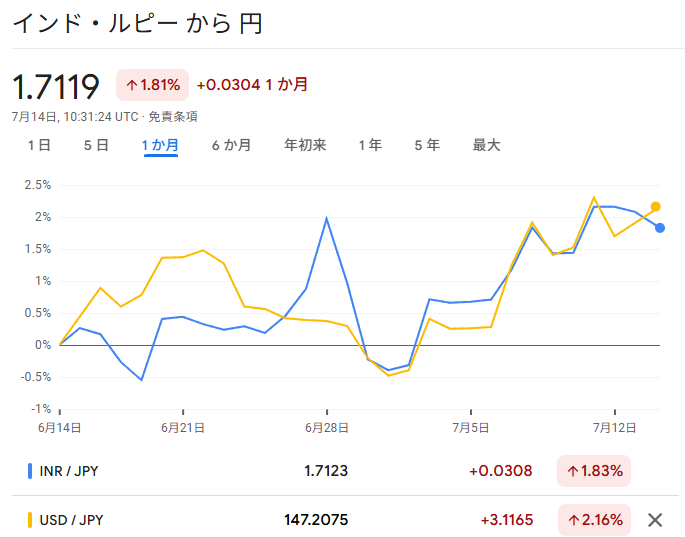
Task: Switch to the 6か月 range tab
Action: coord(232,145)
